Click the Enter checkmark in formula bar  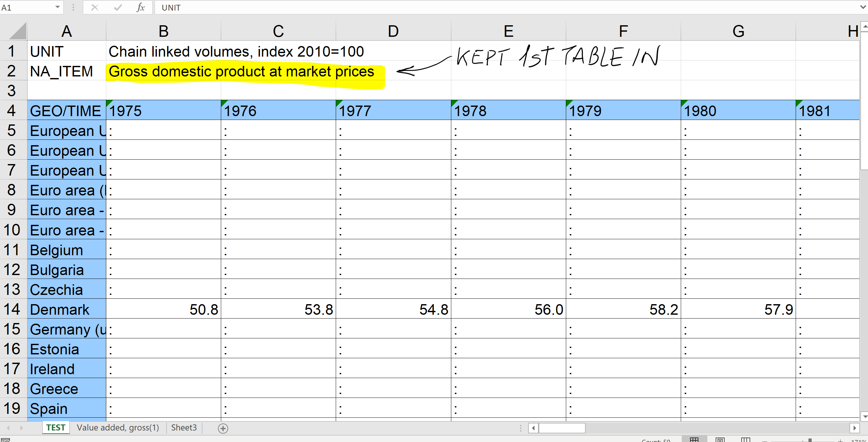tap(117, 7)
